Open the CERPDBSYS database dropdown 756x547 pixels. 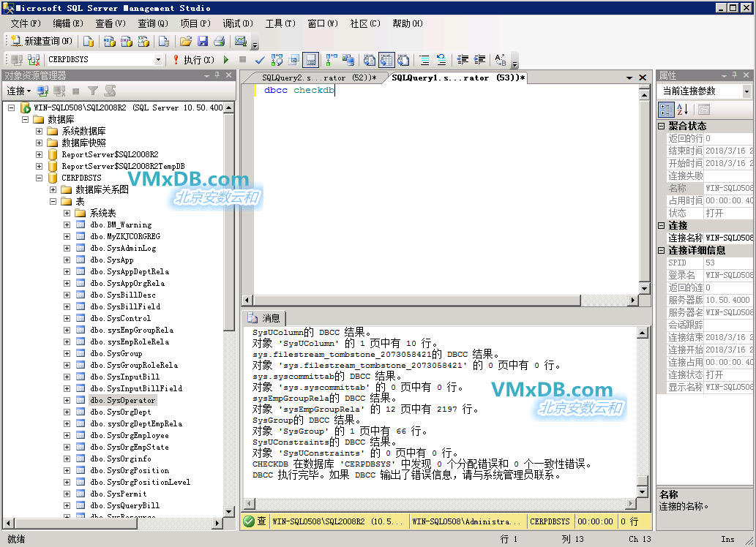(158, 60)
